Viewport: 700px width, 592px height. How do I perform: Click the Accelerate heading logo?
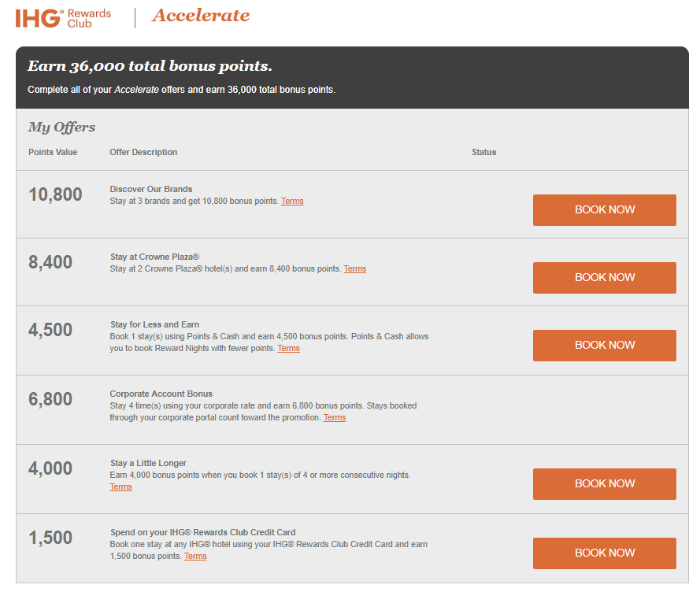(x=201, y=16)
